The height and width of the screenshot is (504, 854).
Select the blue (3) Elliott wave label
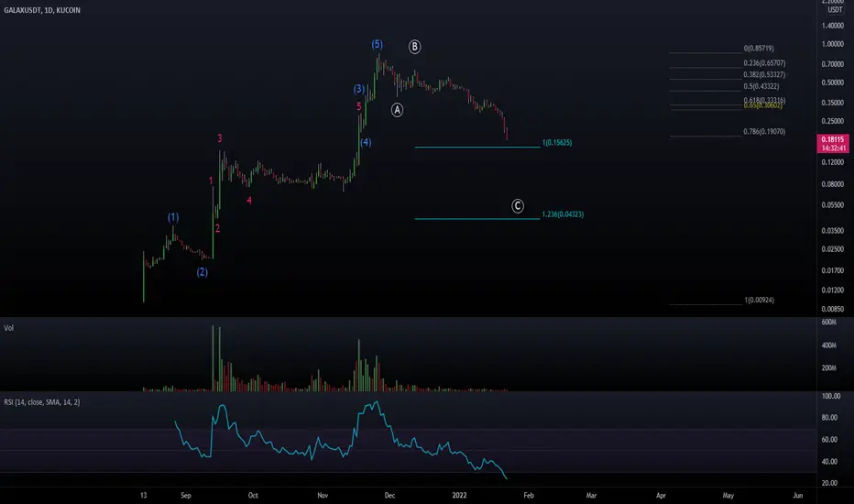pos(359,89)
